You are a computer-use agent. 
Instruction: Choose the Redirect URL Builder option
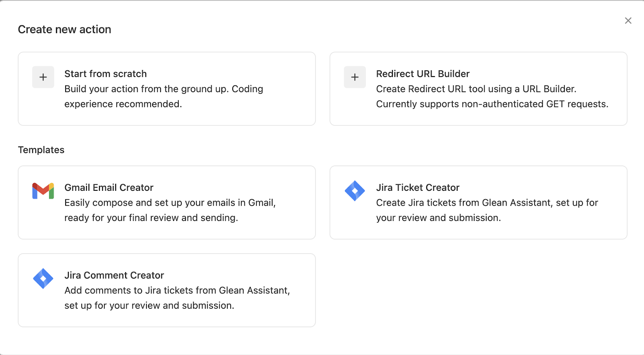click(x=479, y=89)
